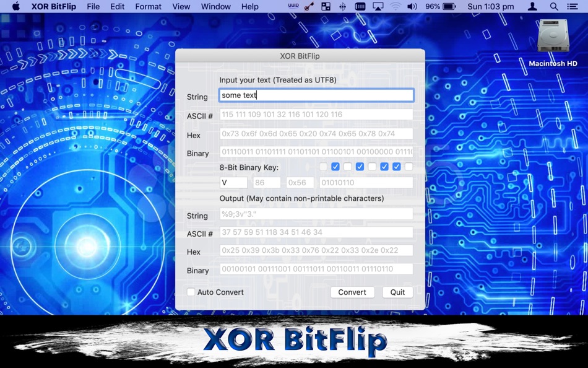Image resolution: width=588 pixels, height=368 pixels.
Task: Open the Window menu
Action: (216, 6)
